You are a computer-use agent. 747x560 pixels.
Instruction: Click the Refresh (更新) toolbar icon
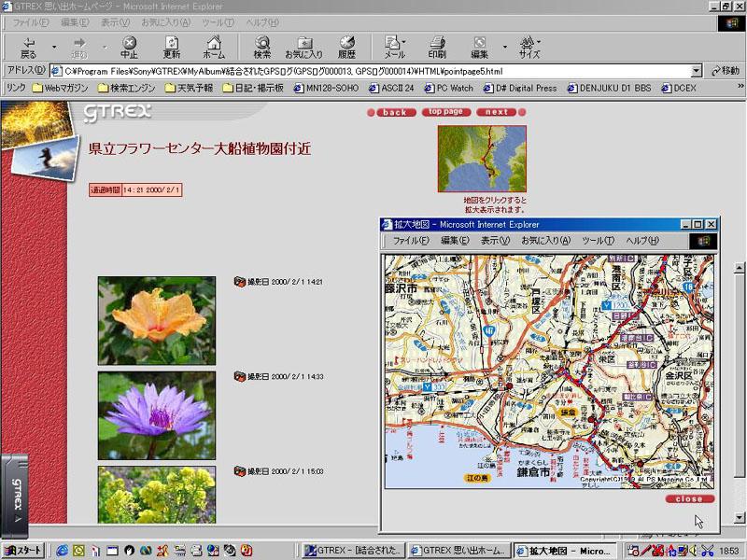tap(172, 47)
